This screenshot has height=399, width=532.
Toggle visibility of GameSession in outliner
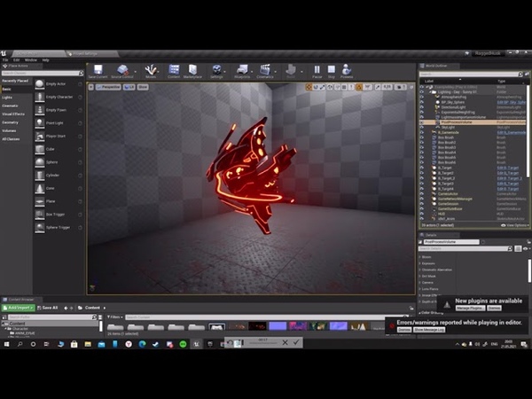pyautogui.click(x=422, y=204)
